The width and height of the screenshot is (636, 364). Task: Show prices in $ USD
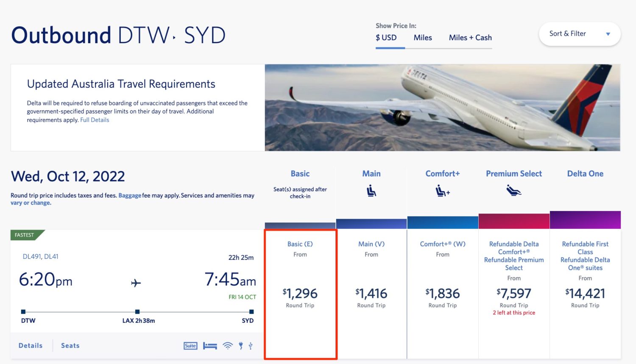coord(386,38)
